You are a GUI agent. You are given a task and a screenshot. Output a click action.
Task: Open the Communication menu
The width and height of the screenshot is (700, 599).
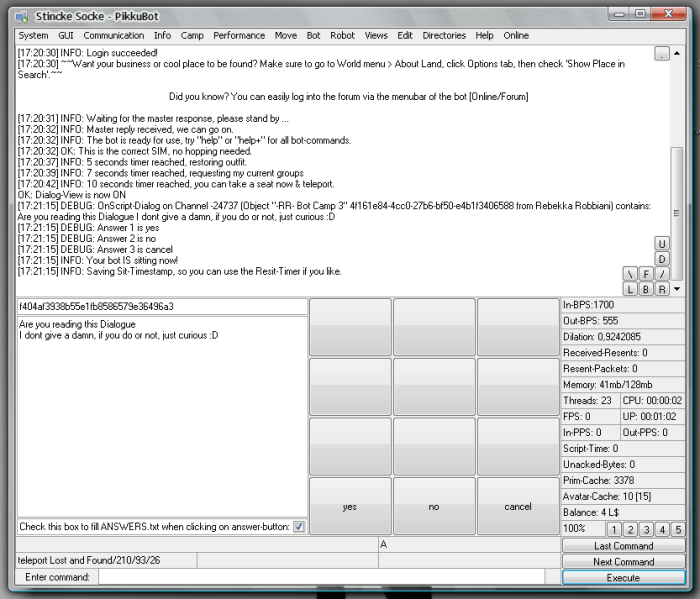[113, 35]
